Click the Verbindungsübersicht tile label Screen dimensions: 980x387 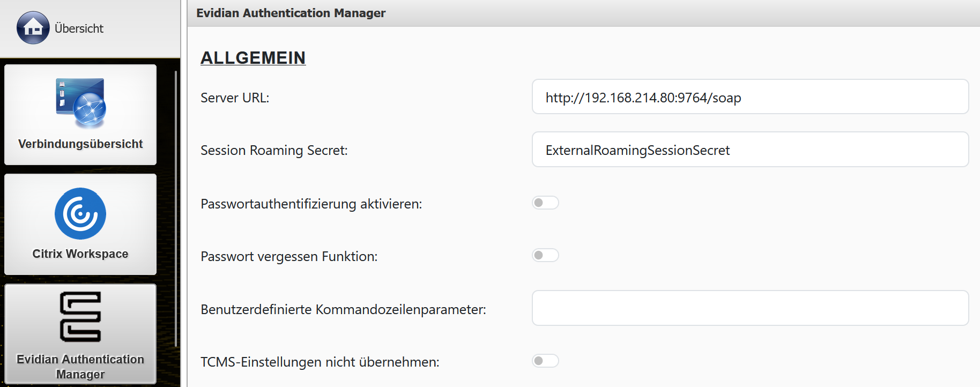(80, 144)
